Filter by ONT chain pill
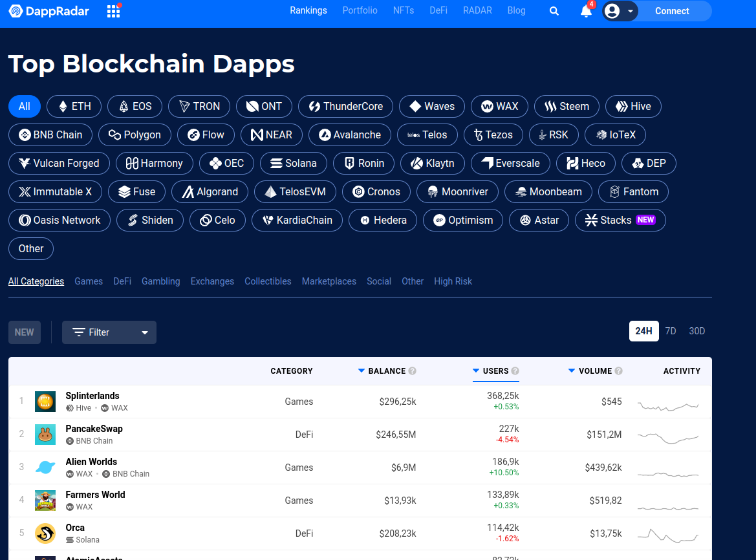The image size is (756, 560). (265, 107)
